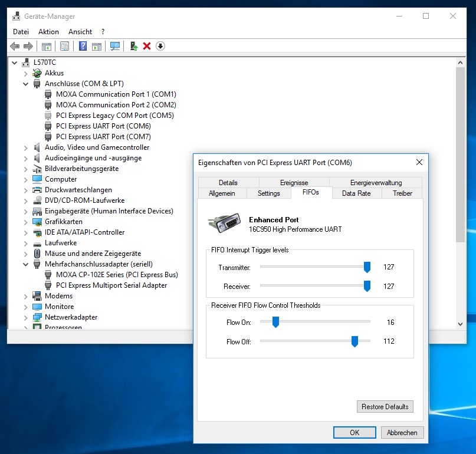This screenshot has width=476, height=454.
Task: Switch to the Data Rate tab
Action: pos(356,193)
